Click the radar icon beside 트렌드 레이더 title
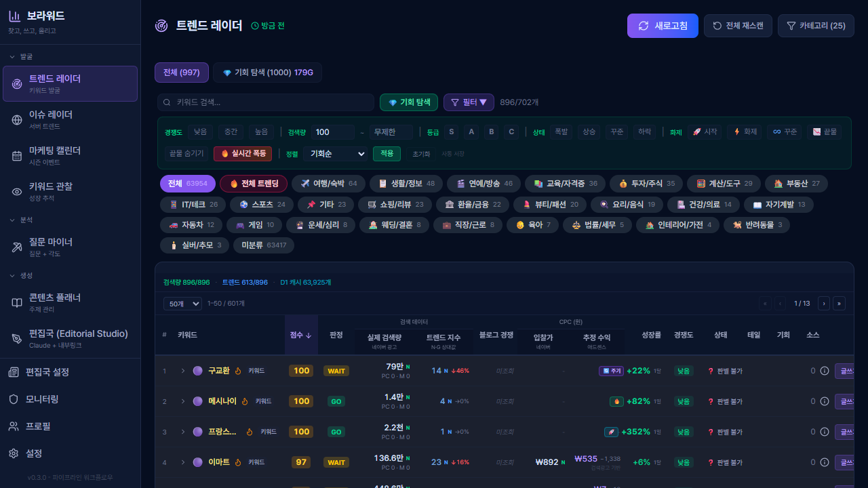This screenshot has height=488, width=868. [x=161, y=26]
